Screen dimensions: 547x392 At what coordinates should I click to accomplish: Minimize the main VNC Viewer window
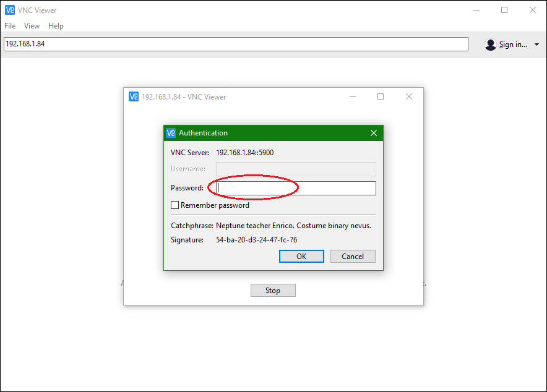point(476,10)
